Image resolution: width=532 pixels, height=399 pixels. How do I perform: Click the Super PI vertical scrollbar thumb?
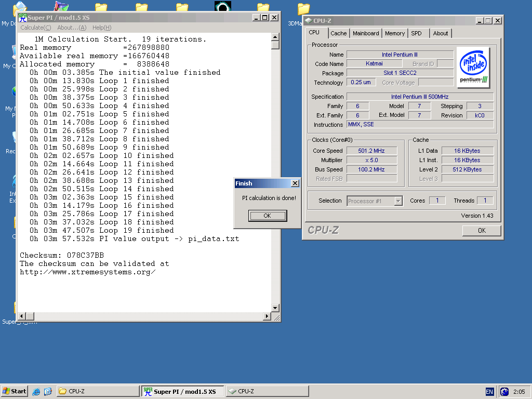pyautogui.click(x=275, y=45)
